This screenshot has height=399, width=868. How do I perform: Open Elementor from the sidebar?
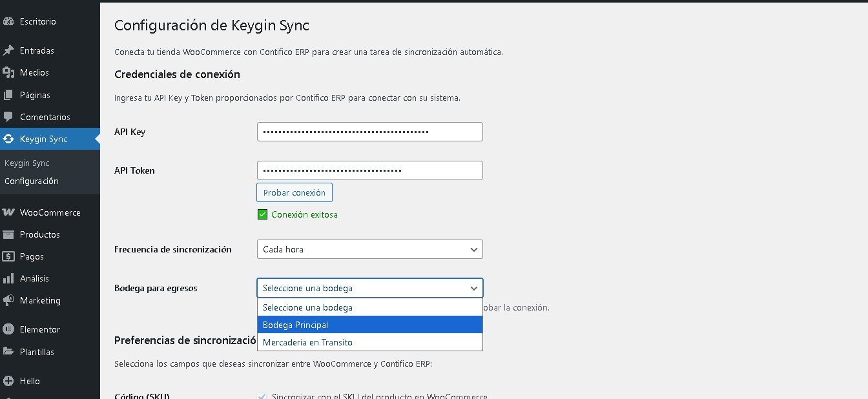[39, 329]
